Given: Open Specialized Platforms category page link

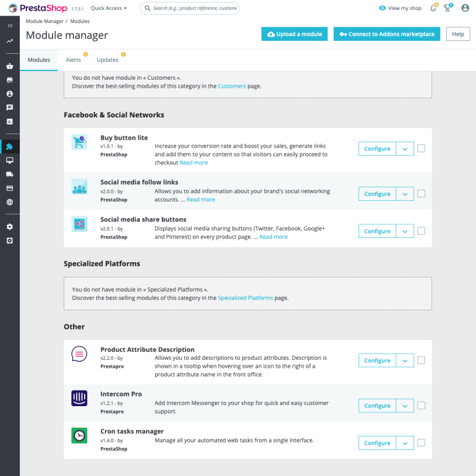Looking at the screenshot, I should click(x=245, y=298).
